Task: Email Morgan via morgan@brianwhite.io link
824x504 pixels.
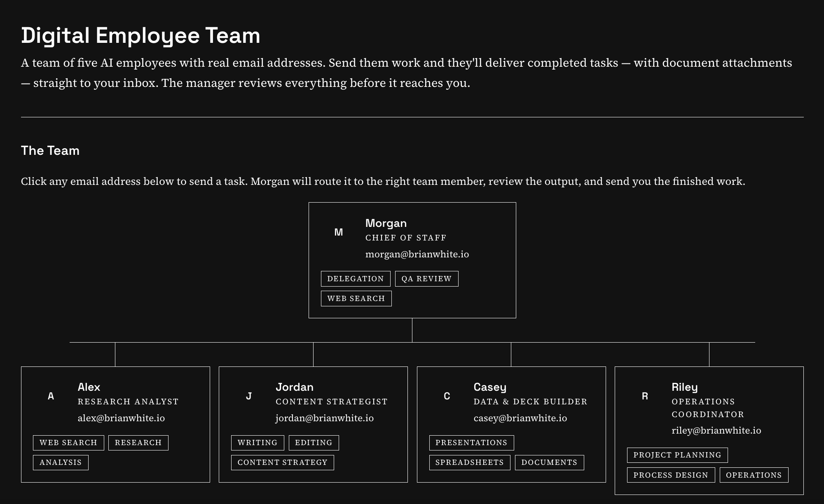Action: [x=417, y=254]
